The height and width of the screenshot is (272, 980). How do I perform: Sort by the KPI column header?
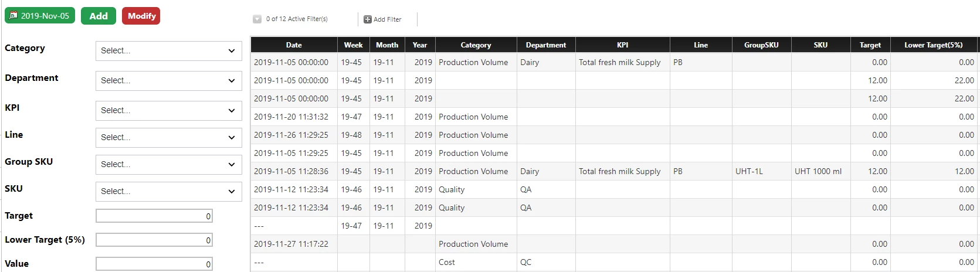[x=623, y=45]
